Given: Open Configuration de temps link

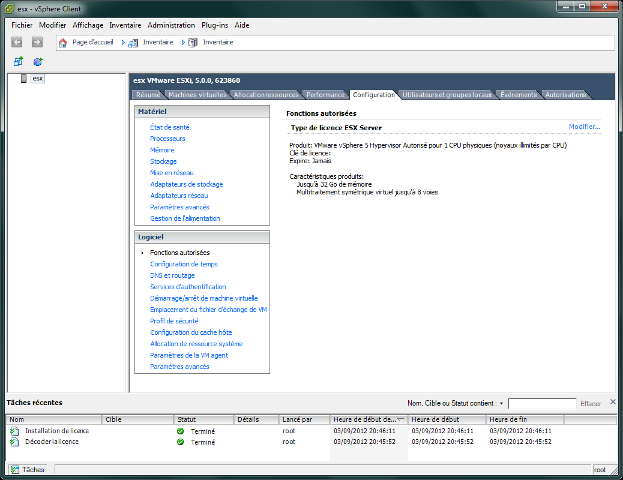Looking at the screenshot, I should (184, 264).
